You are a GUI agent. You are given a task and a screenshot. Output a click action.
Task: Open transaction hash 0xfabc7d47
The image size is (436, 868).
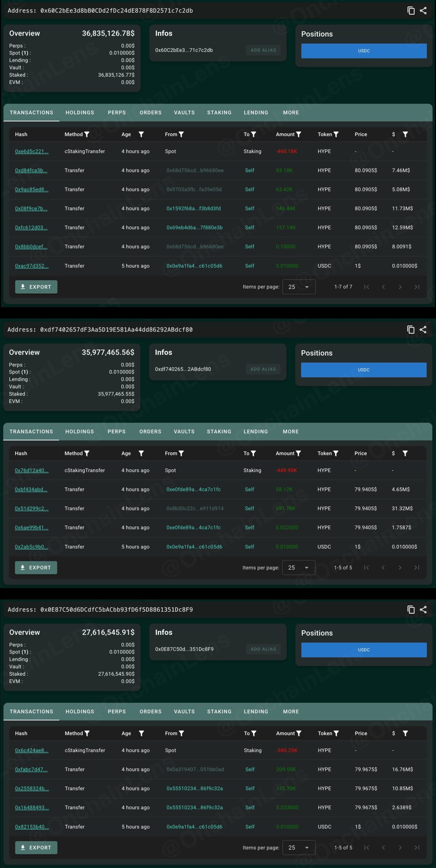pos(31,770)
